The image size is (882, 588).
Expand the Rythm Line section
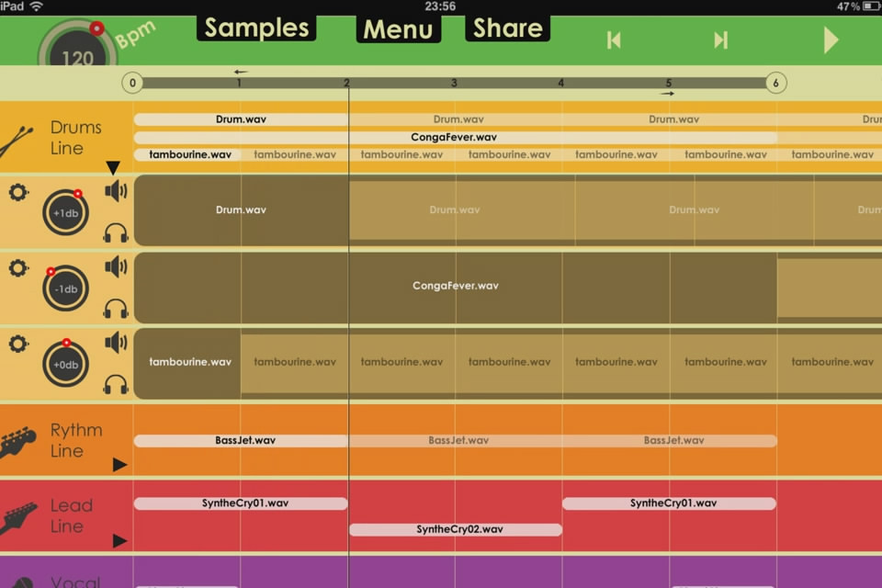click(x=119, y=465)
